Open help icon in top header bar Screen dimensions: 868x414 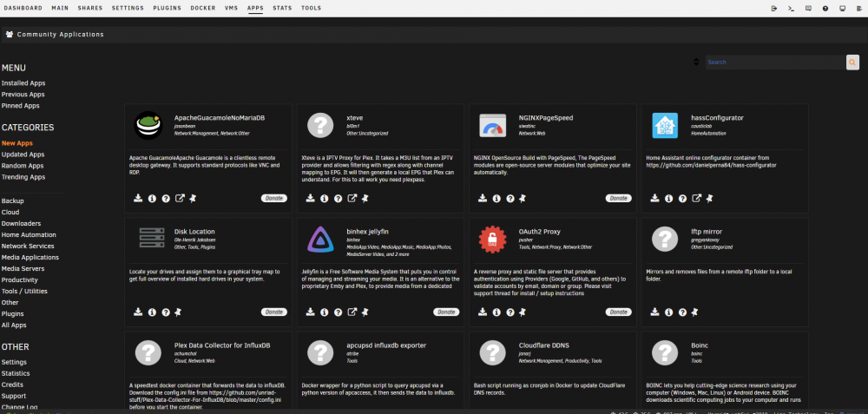coord(825,9)
